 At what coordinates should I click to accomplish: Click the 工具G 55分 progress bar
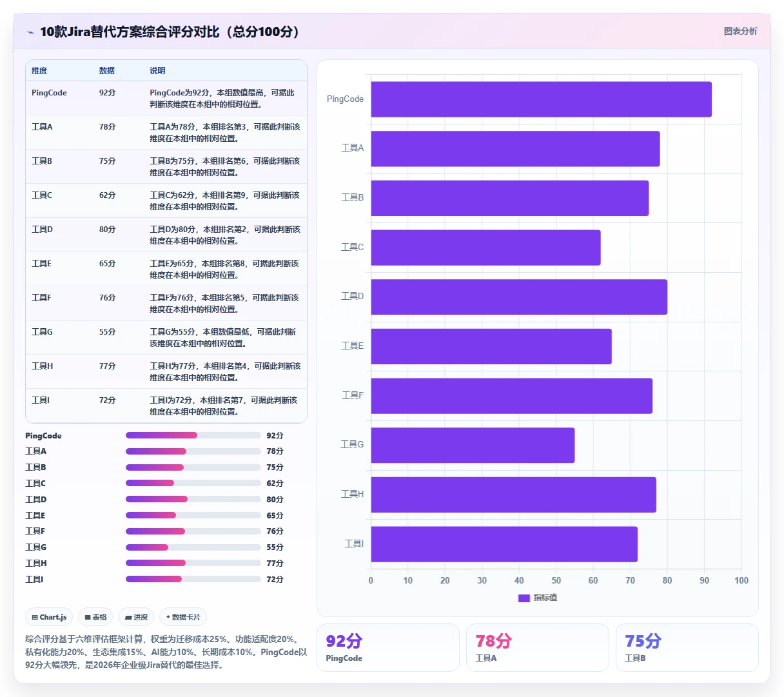(193, 547)
